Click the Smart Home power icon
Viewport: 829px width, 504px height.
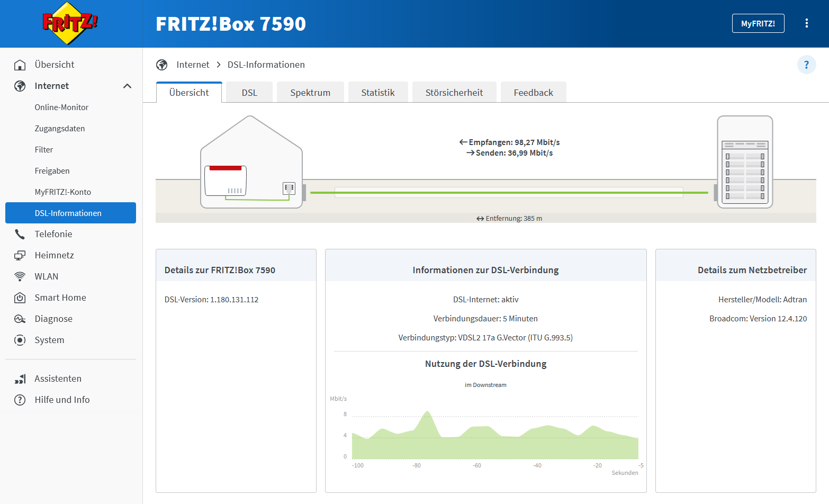(20, 298)
